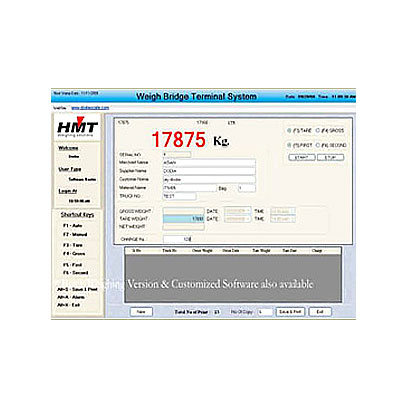Screen dimensions: 400x400
Task: Click the Merchant Name input field
Action: pyautogui.click(x=209, y=163)
